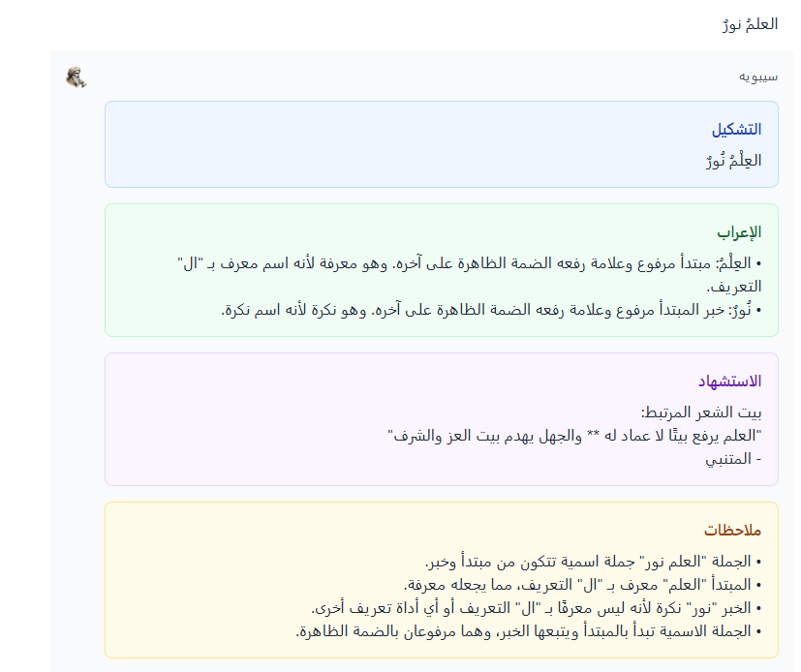Click the note starting with "الخبر "نور" نكرة"
This screenshot has width=801, height=672.
(537, 608)
